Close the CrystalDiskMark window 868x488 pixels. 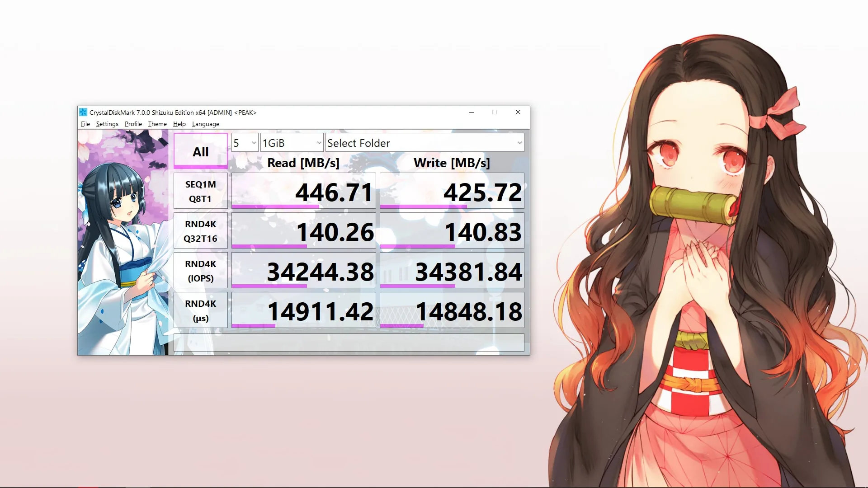coord(518,112)
